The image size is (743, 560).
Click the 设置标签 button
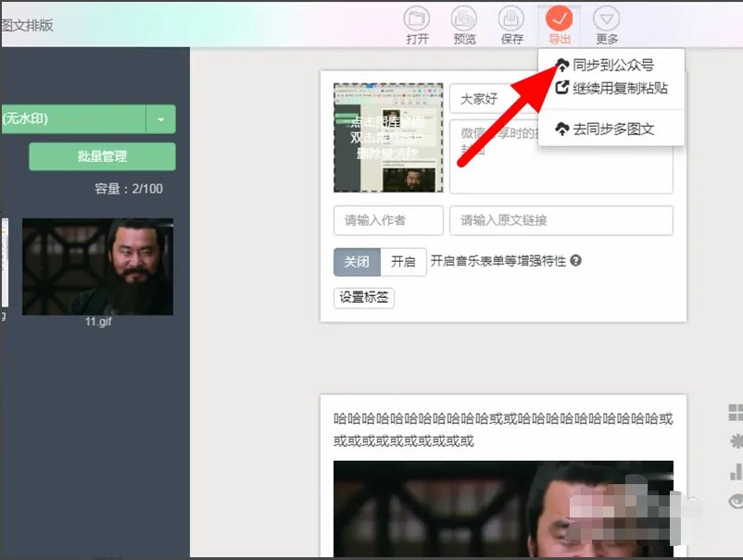coord(364,298)
